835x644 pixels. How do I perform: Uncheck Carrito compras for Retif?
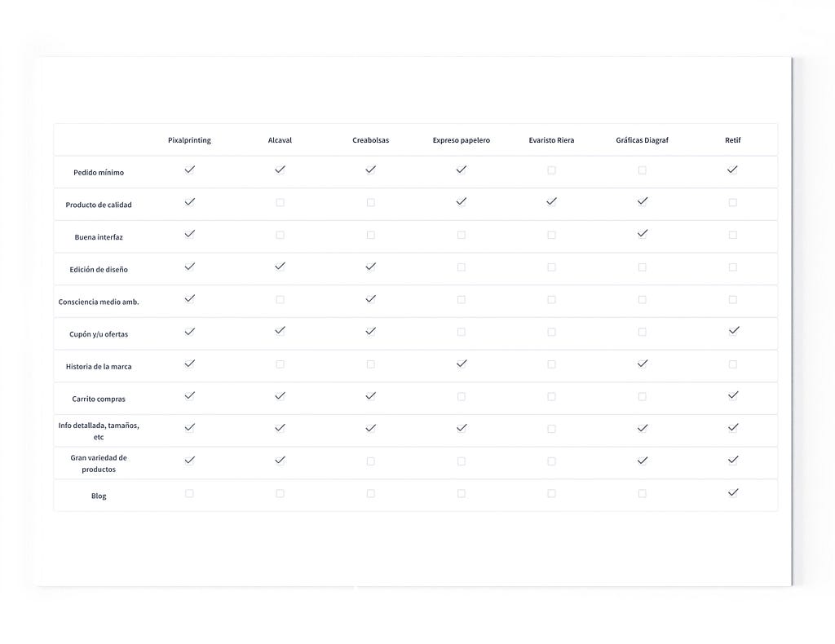[733, 395]
